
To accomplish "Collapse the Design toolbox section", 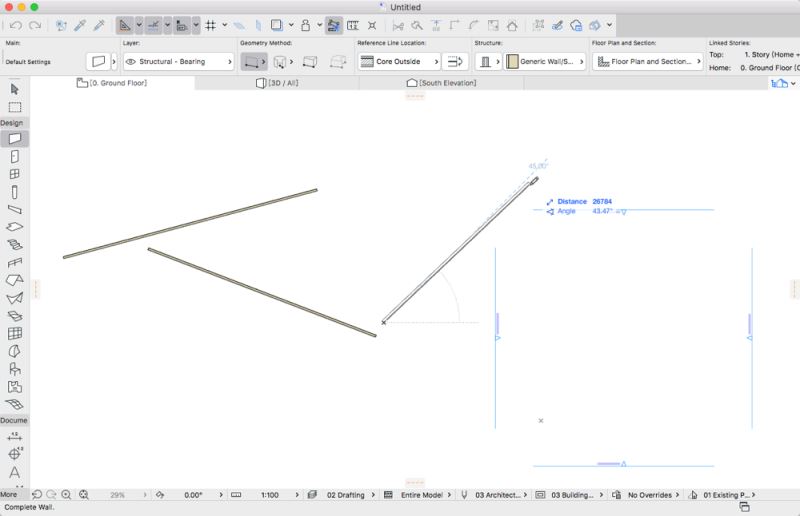I will 12,123.
